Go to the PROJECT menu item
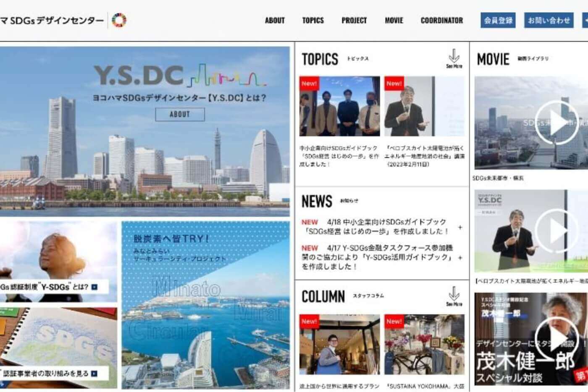Viewport: 588px width, 392px height. 354,20
